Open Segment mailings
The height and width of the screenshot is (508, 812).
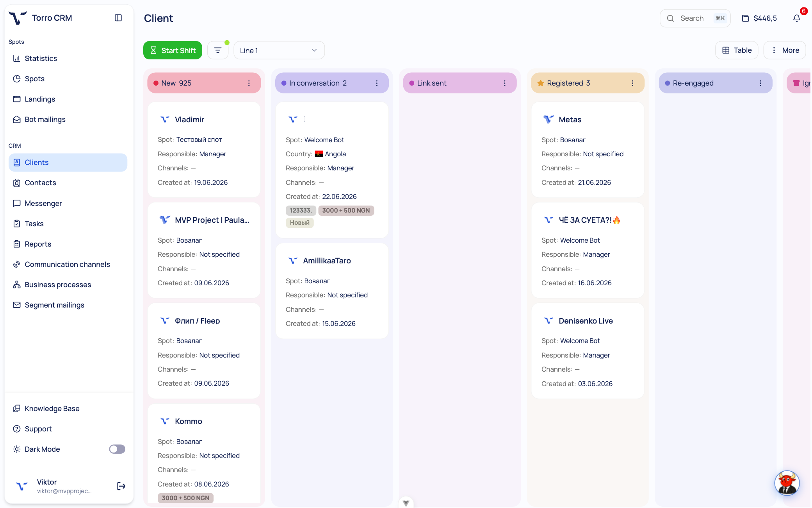68,305
